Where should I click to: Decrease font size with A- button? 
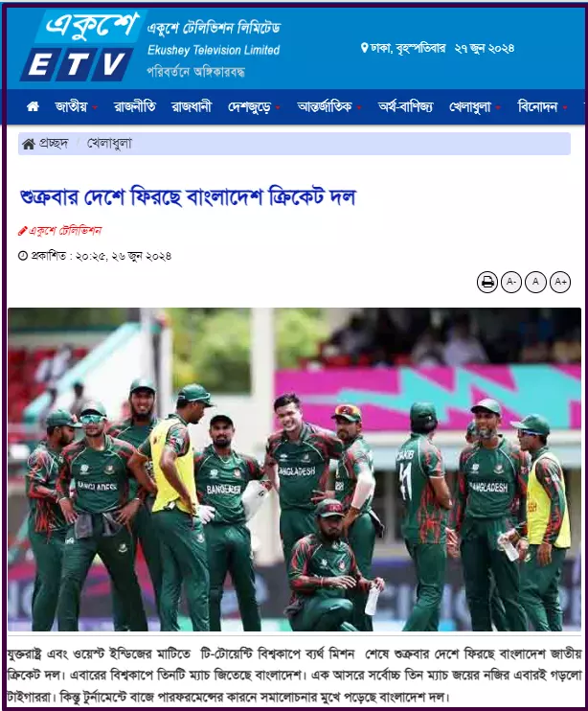511,282
